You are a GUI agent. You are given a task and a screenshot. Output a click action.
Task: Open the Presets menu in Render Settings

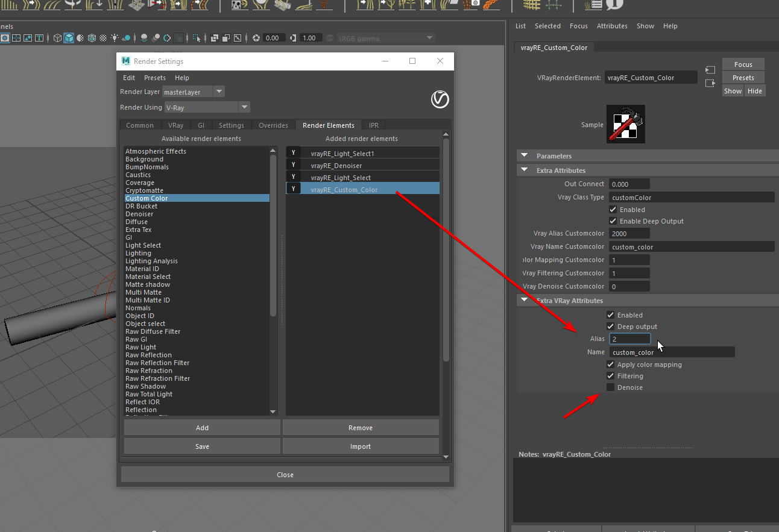[155, 78]
